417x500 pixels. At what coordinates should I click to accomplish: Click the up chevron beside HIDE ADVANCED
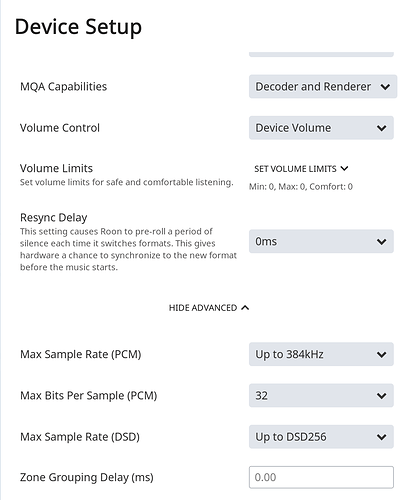point(245,307)
